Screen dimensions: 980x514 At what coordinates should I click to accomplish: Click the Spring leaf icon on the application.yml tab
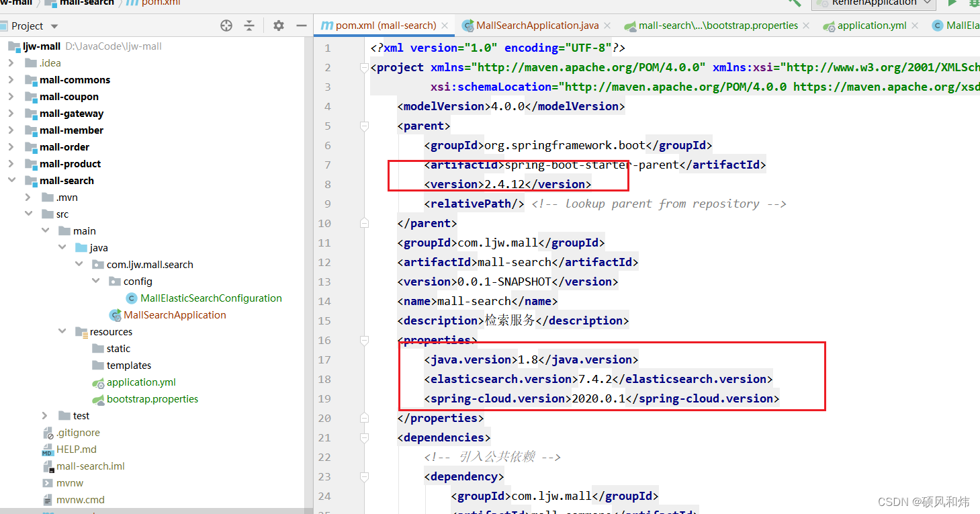coord(829,26)
